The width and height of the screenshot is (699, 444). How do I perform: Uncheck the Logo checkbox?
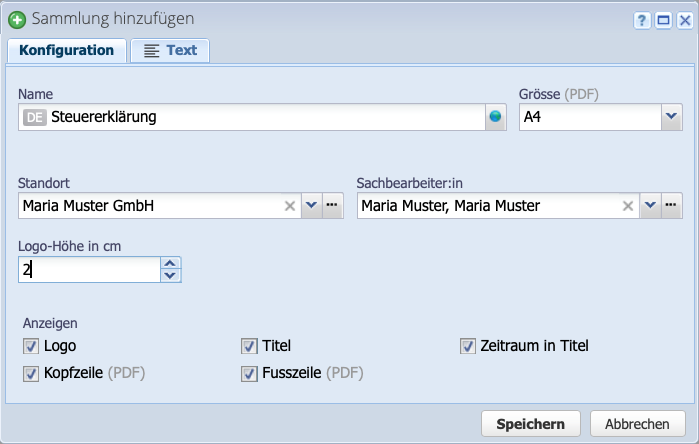(29, 346)
